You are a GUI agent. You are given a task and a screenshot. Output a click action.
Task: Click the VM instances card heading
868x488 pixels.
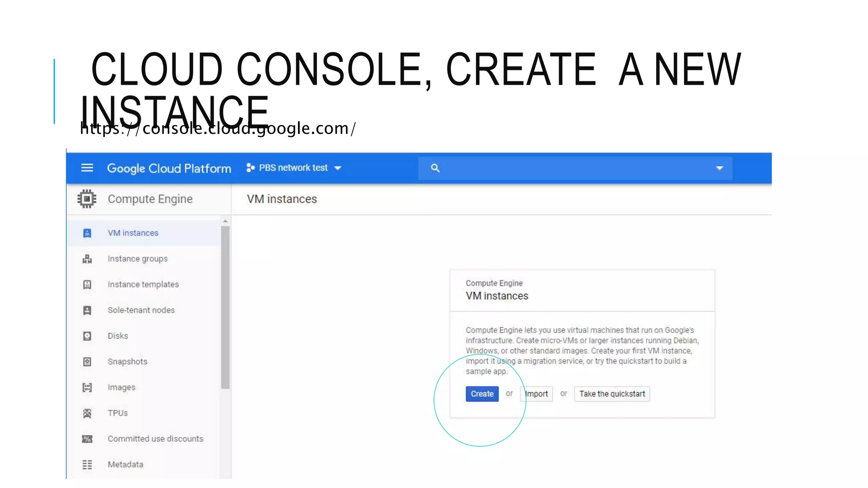(497, 296)
